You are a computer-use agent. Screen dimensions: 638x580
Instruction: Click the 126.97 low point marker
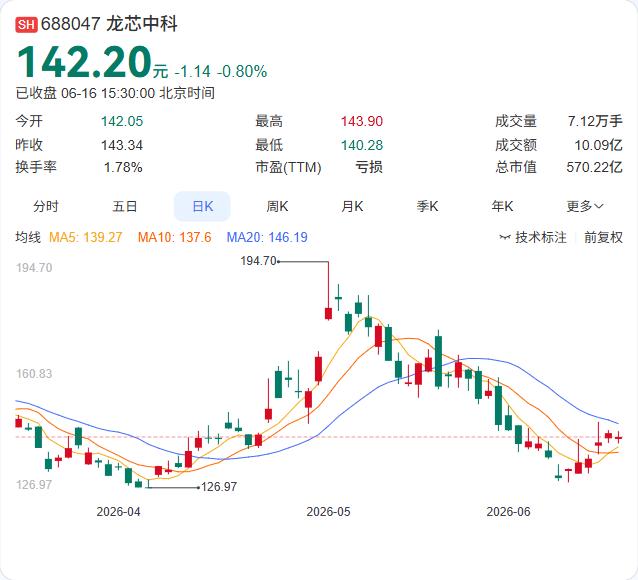pos(219,486)
